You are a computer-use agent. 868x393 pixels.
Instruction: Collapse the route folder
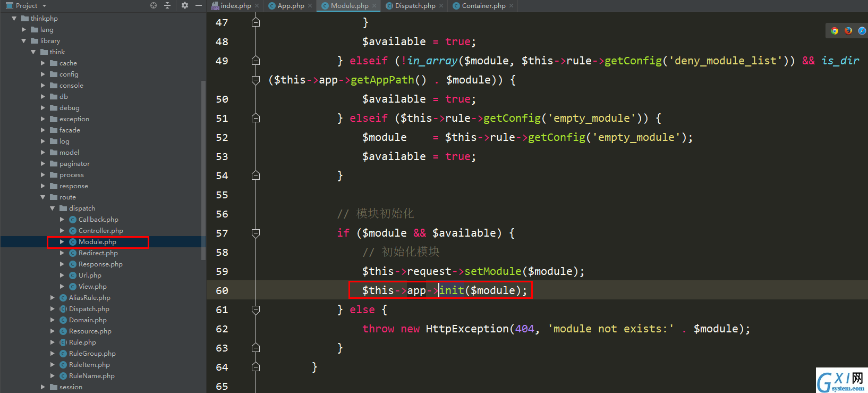point(42,197)
